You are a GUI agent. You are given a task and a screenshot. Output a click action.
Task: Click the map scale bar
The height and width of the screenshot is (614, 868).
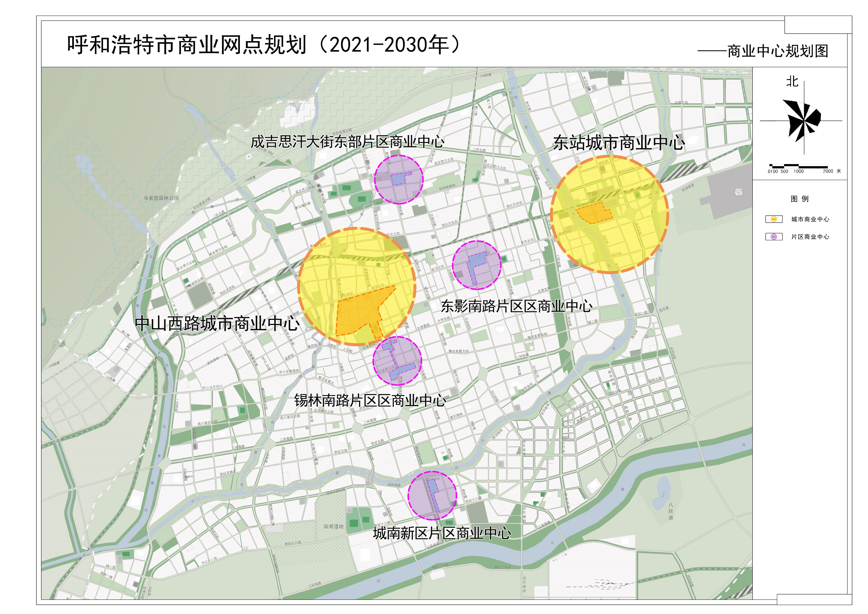(799, 166)
